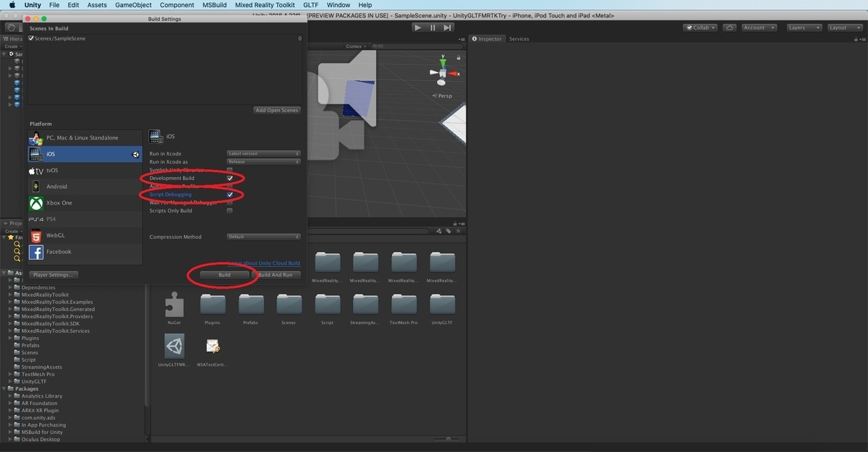Viewport: 868px width, 452px height.
Task: Click the Player Settings button
Action: (54, 275)
